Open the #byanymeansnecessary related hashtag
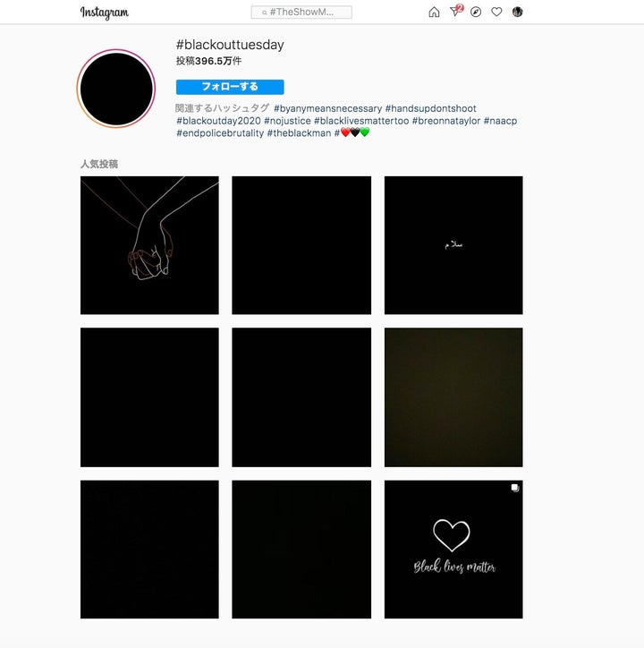 point(327,108)
